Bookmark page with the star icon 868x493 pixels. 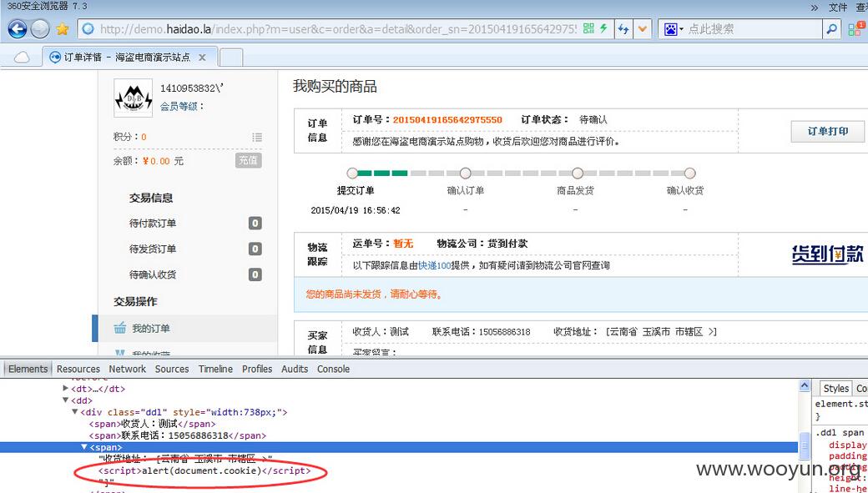pyautogui.click(x=63, y=28)
